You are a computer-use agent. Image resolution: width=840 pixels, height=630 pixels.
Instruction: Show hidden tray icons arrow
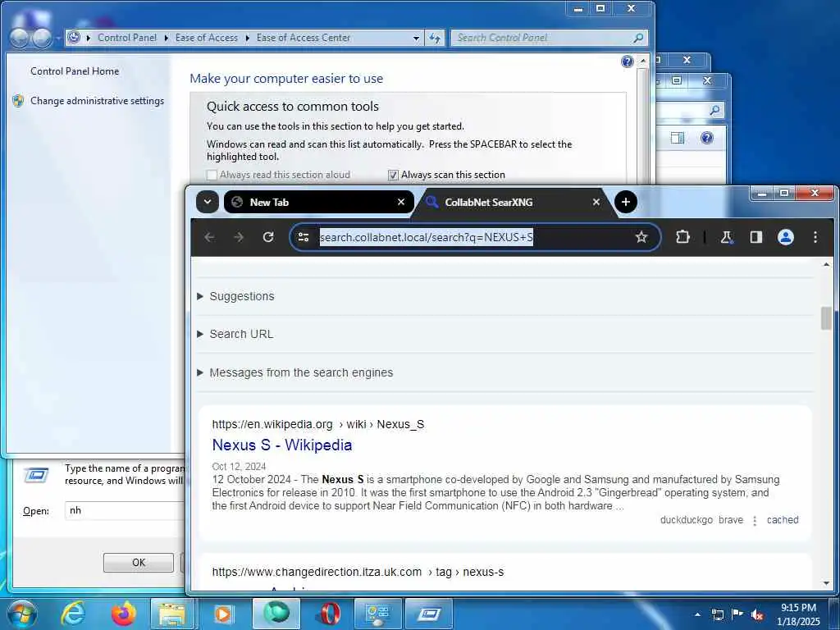point(697,614)
